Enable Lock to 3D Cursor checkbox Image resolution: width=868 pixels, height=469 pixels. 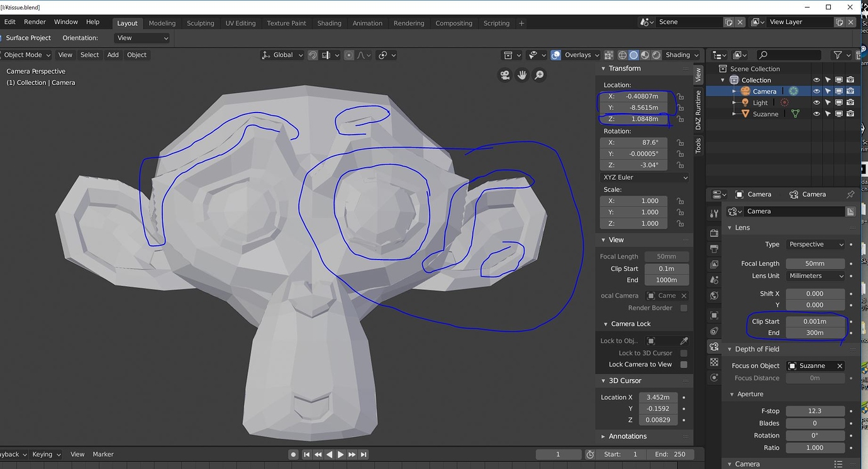click(x=684, y=353)
